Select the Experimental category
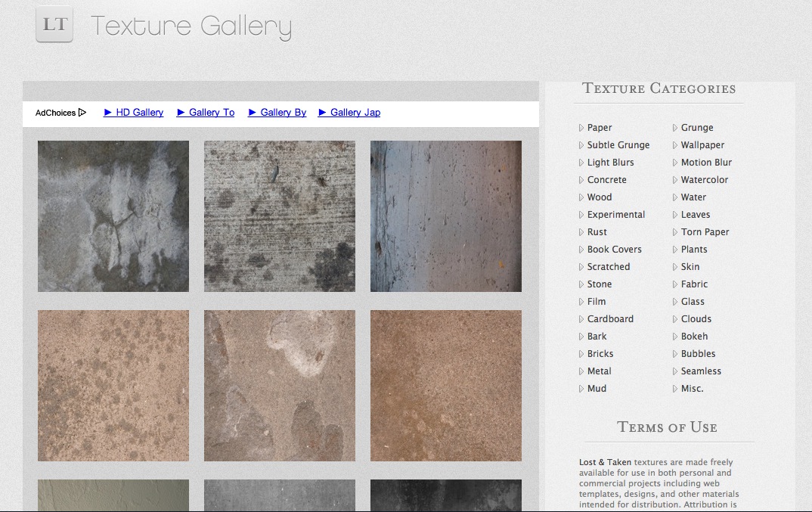 [x=616, y=215]
